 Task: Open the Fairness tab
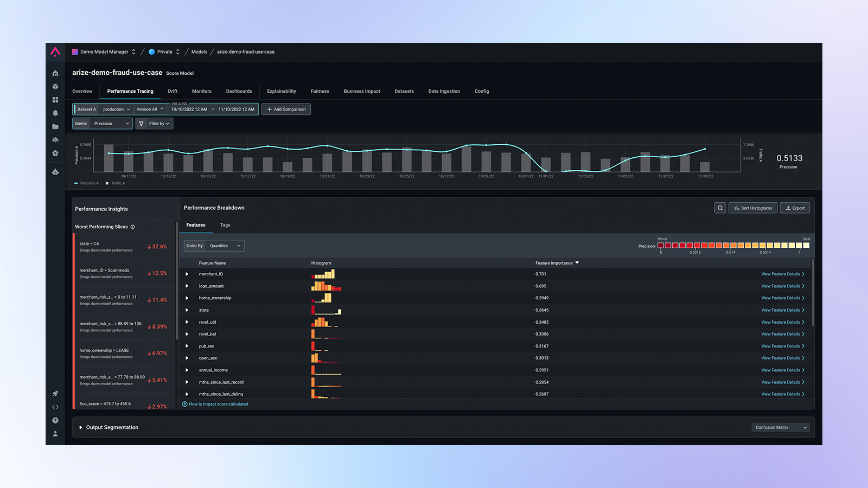coord(320,91)
